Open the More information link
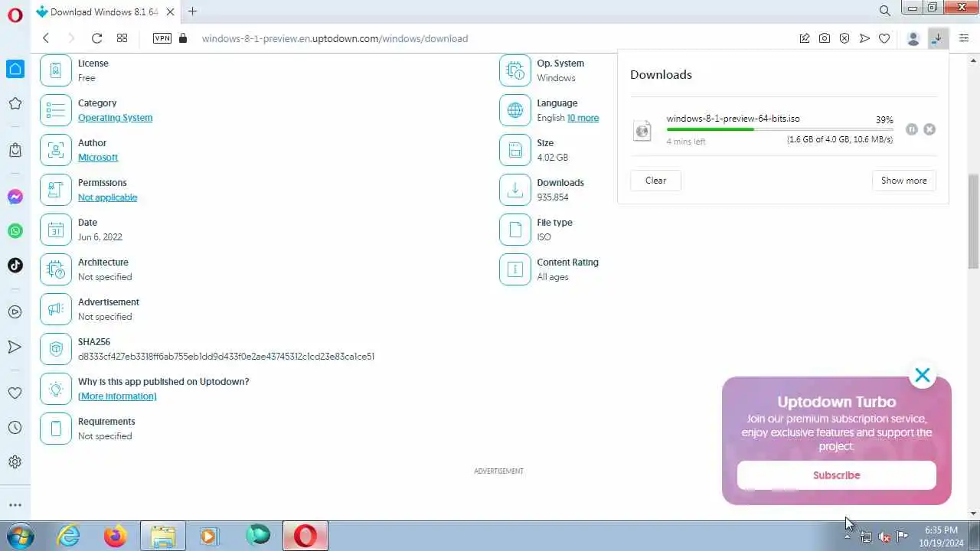980x551 pixels. point(117,396)
